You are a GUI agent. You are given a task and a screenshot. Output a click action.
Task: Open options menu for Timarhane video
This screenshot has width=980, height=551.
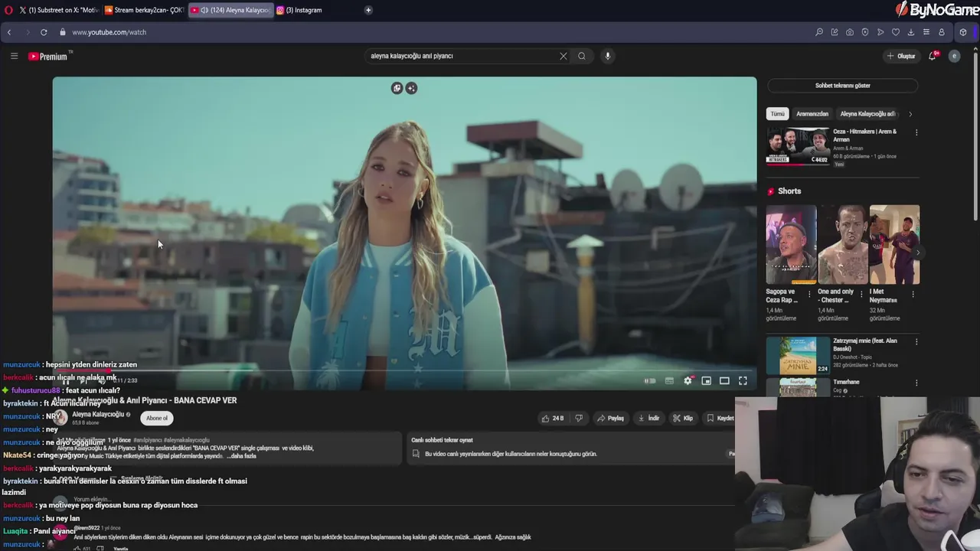tap(916, 383)
